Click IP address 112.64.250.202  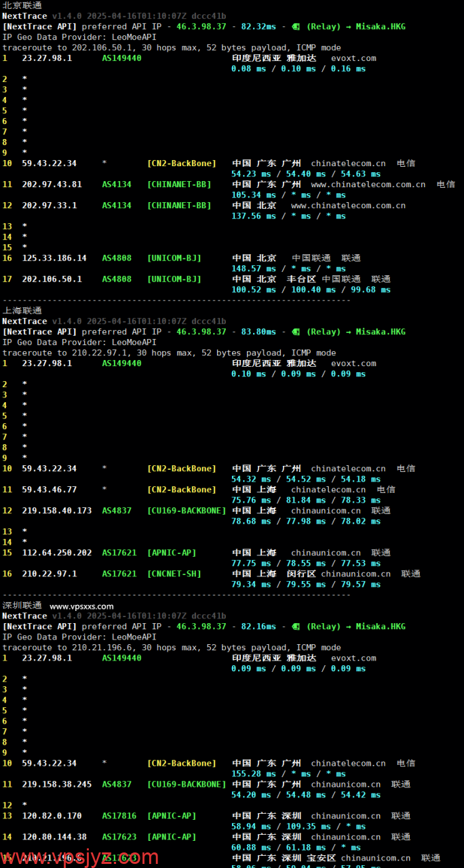point(56,553)
